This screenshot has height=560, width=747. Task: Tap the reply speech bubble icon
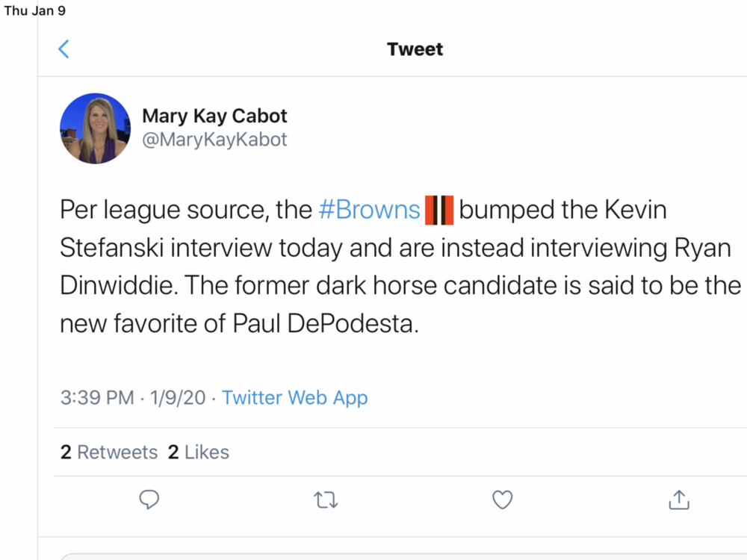pos(149,500)
